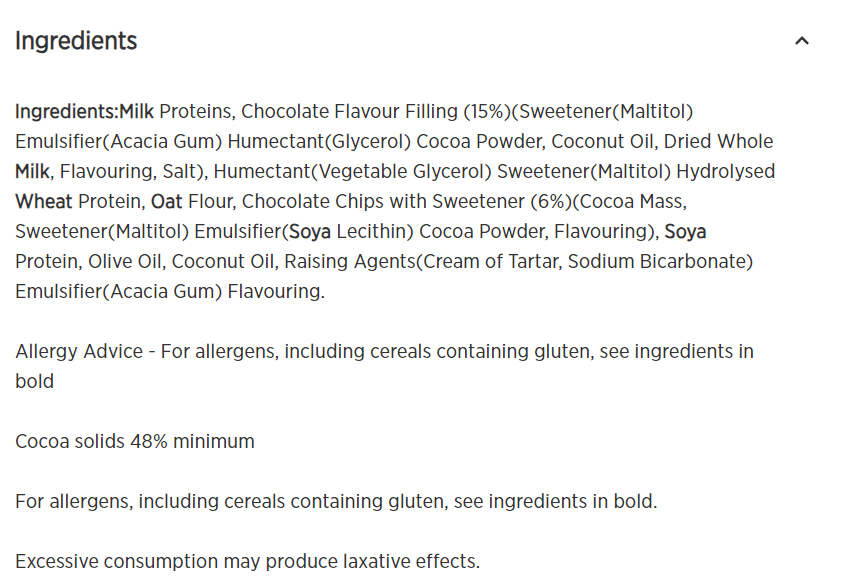841x585 pixels.
Task: Click the bold word 'Oat' before Flour
Action: click(167, 202)
